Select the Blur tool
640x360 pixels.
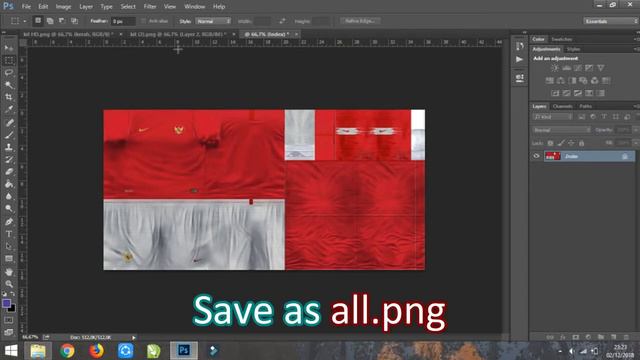pos(9,196)
